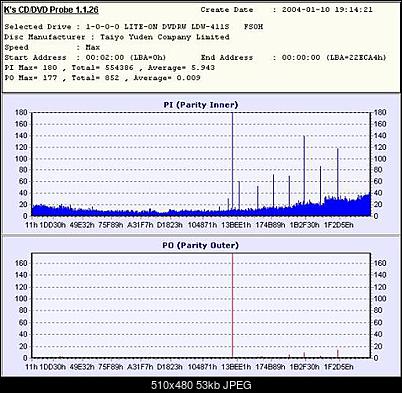
Task: Click A31F7h label under the PI chart
Action: pyautogui.click(x=140, y=225)
